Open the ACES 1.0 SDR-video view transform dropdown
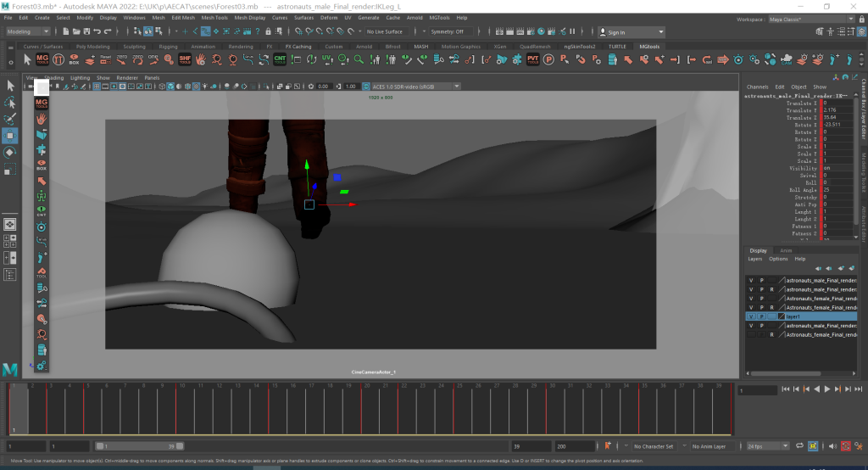 [x=416, y=87]
